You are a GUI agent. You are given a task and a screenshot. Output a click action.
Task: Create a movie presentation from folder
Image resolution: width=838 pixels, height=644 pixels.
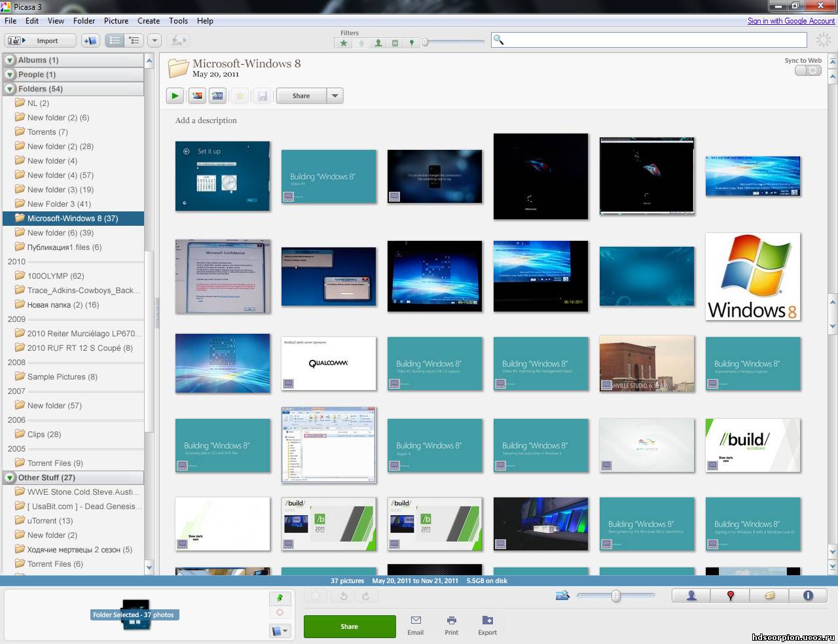(218, 96)
